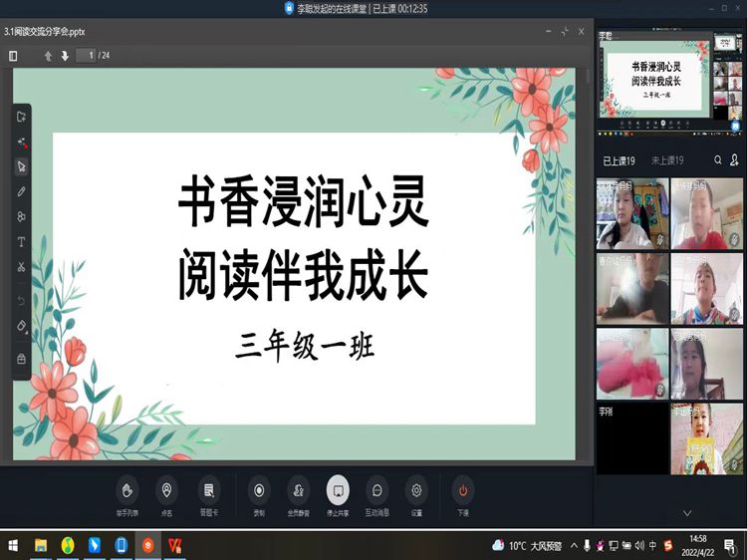Switch to the 未上课19 tab
The height and width of the screenshot is (560, 747).
[x=666, y=160]
